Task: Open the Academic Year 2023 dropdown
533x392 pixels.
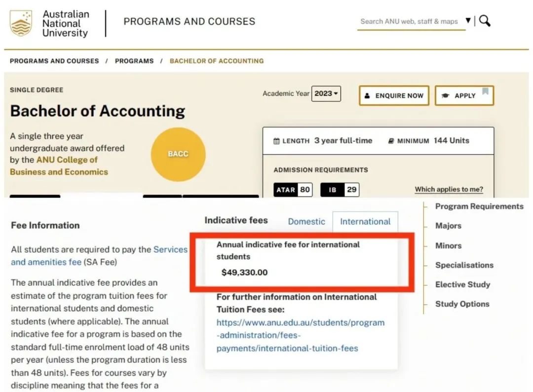Action: pyautogui.click(x=326, y=93)
